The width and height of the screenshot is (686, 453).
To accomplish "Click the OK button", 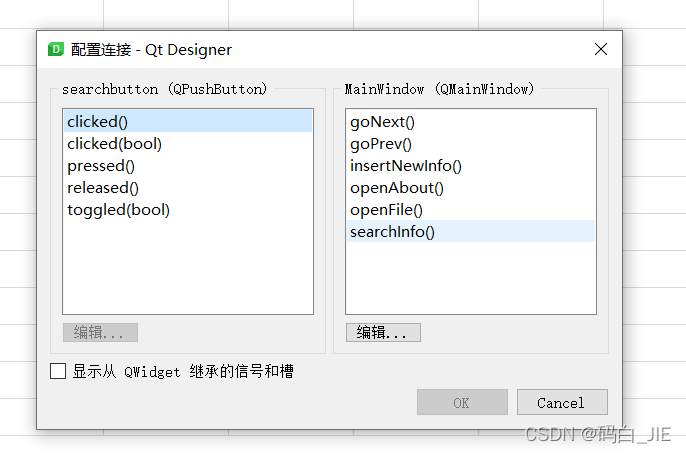I will [x=462, y=402].
